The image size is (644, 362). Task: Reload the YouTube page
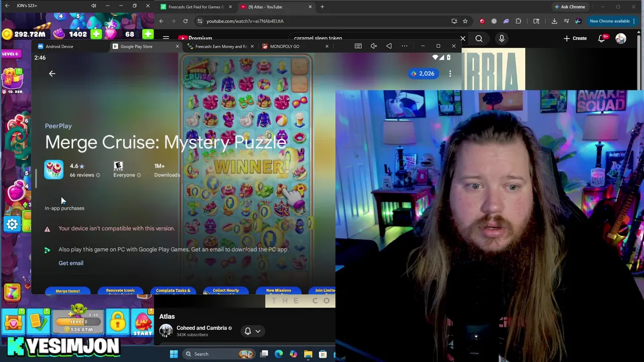tap(185, 21)
